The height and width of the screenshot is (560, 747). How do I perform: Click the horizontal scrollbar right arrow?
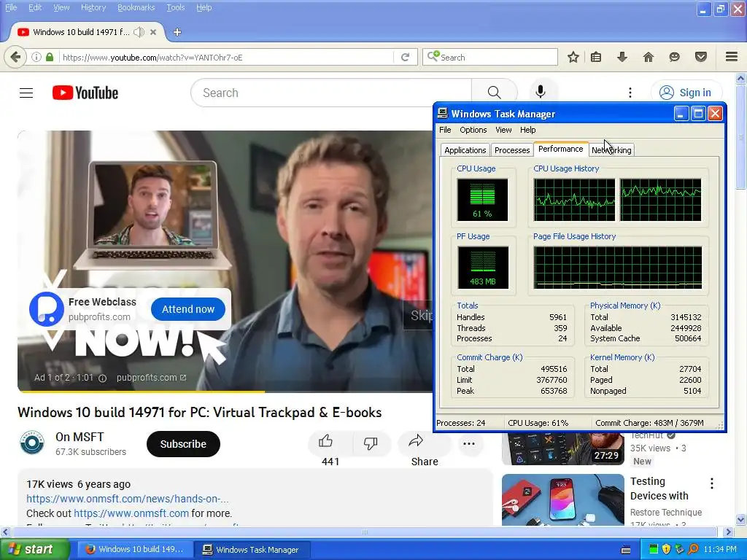729,532
